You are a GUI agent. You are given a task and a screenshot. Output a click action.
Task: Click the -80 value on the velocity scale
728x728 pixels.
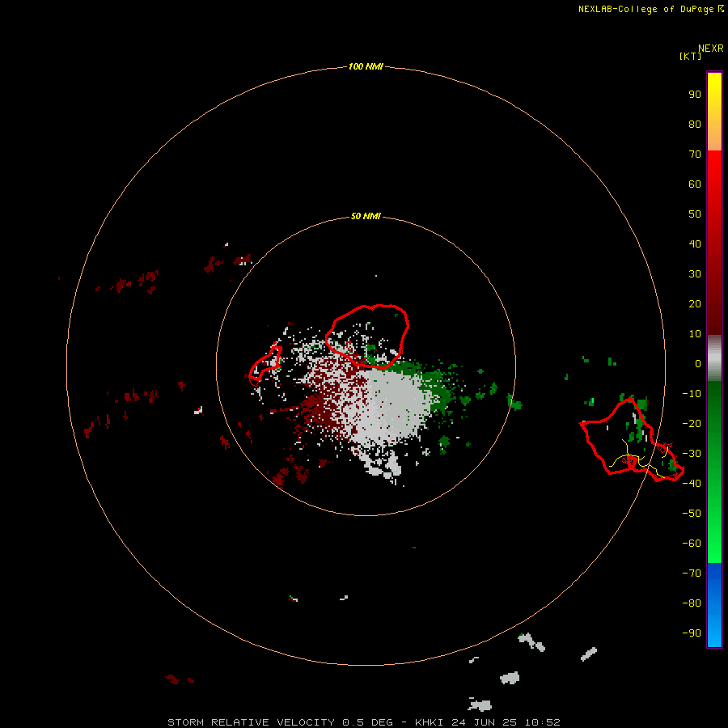click(692, 603)
